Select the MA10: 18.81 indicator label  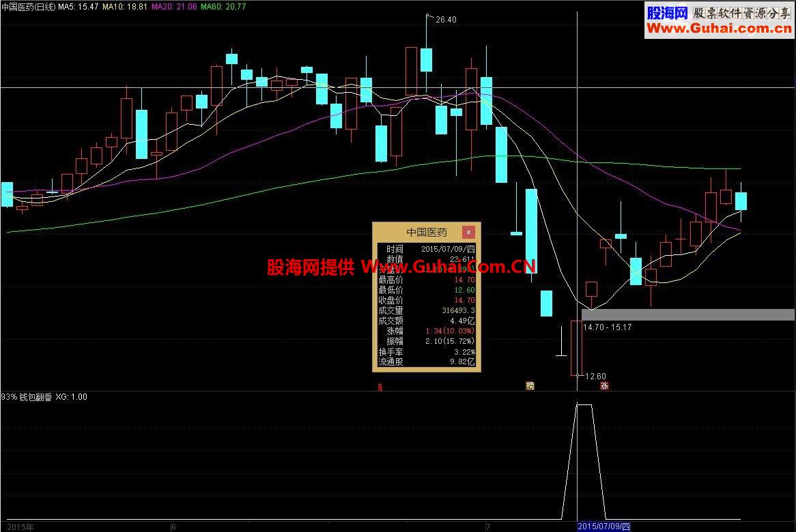coord(124,7)
